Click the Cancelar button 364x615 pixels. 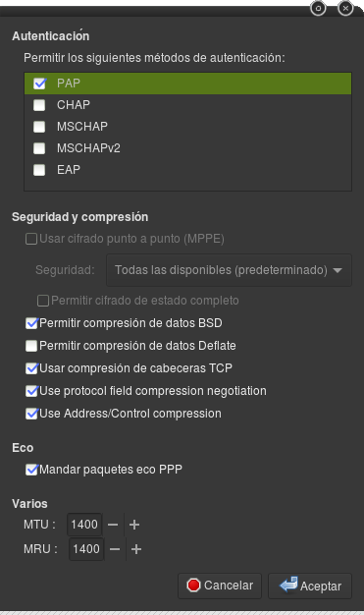(220, 586)
